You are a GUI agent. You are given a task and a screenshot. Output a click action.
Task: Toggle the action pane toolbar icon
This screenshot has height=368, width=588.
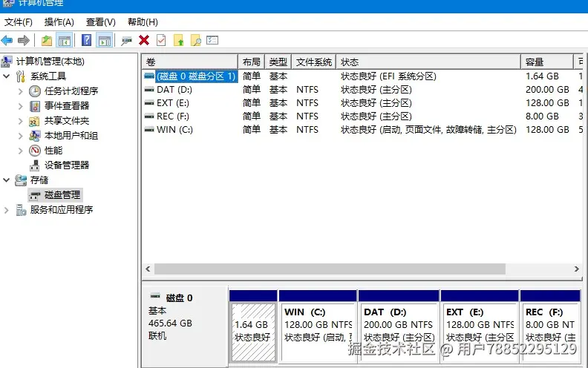(104, 40)
